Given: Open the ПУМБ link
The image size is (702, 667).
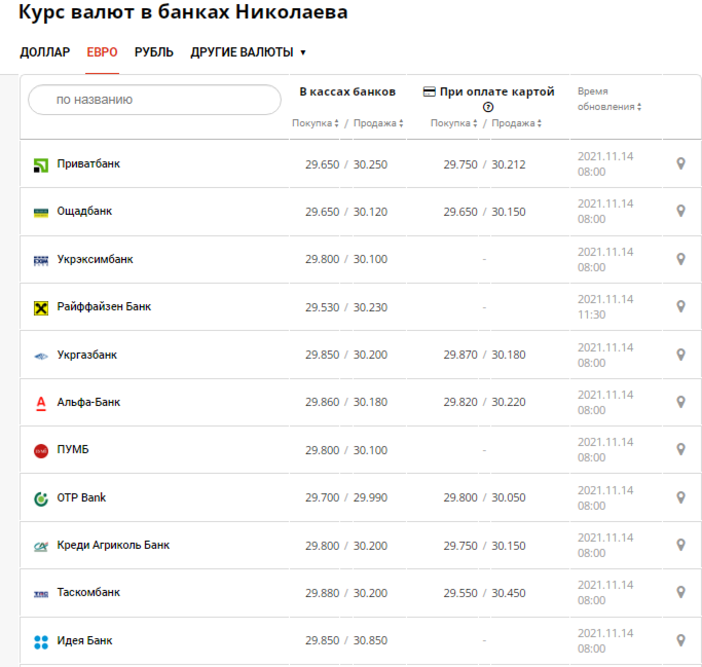Looking at the screenshot, I should pyautogui.click(x=73, y=449).
